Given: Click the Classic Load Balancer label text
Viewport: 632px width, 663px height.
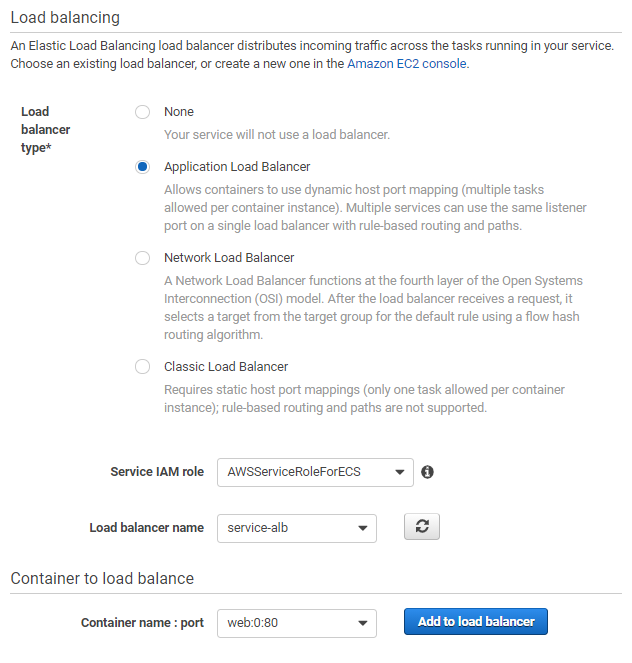Looking at the screenshot, I should [x=226, y=367].
